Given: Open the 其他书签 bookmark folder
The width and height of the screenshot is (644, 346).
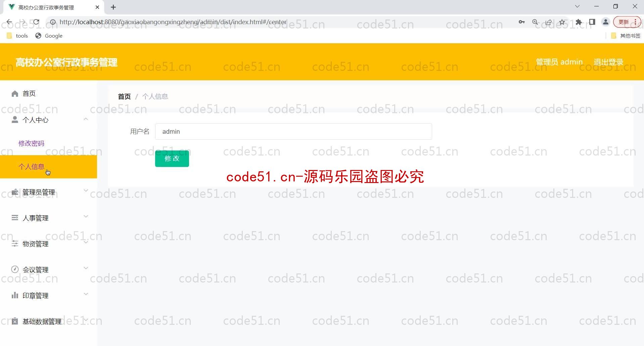Looking at the screenshot, I should [626, 36].
